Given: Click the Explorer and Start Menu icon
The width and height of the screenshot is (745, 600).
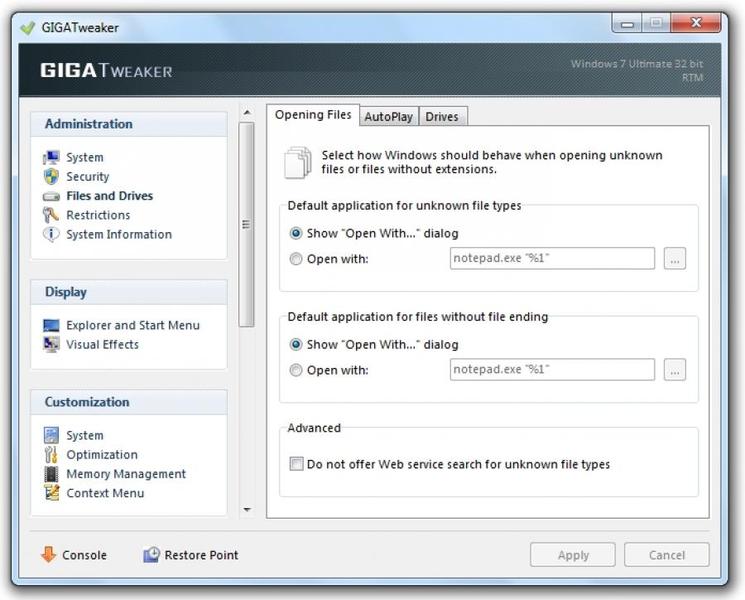Looking at the screenshot, I should coord(51,325).
